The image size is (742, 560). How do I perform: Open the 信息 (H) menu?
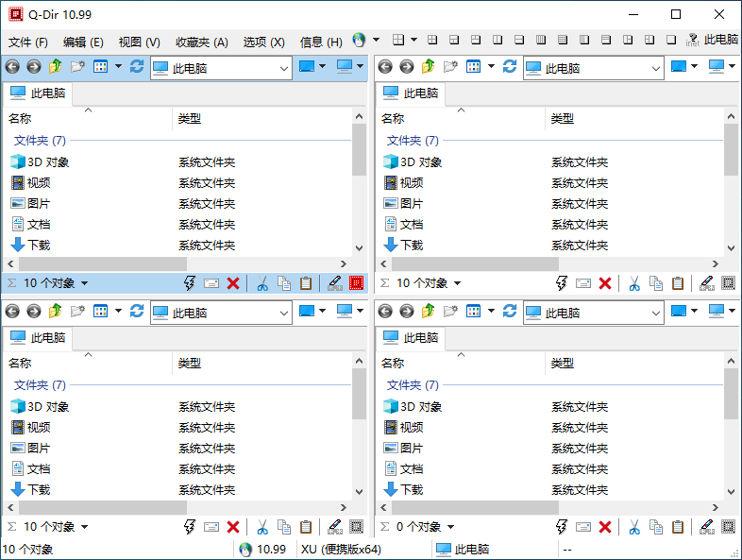pyautogui.click(x=321, y=42)
